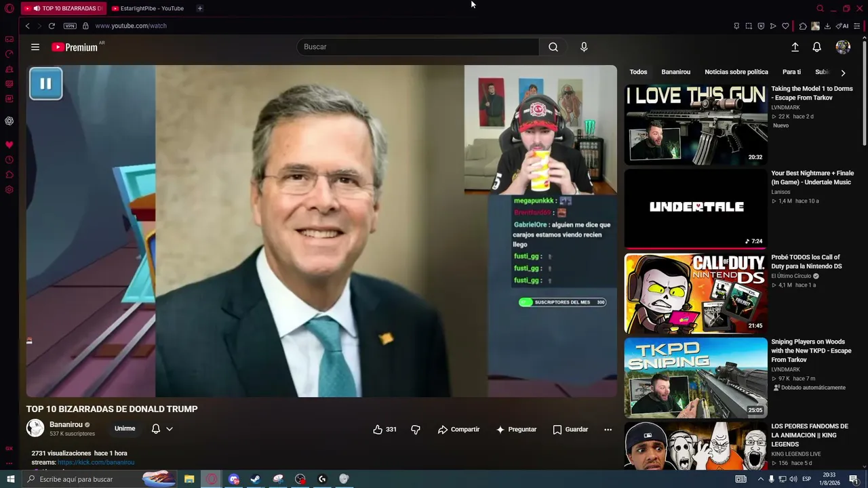The width and height of the screenshot is (868, 488).
Task: Switch to the EstarlightPibe YouTube tab
Action: click(x=148, y=8)
